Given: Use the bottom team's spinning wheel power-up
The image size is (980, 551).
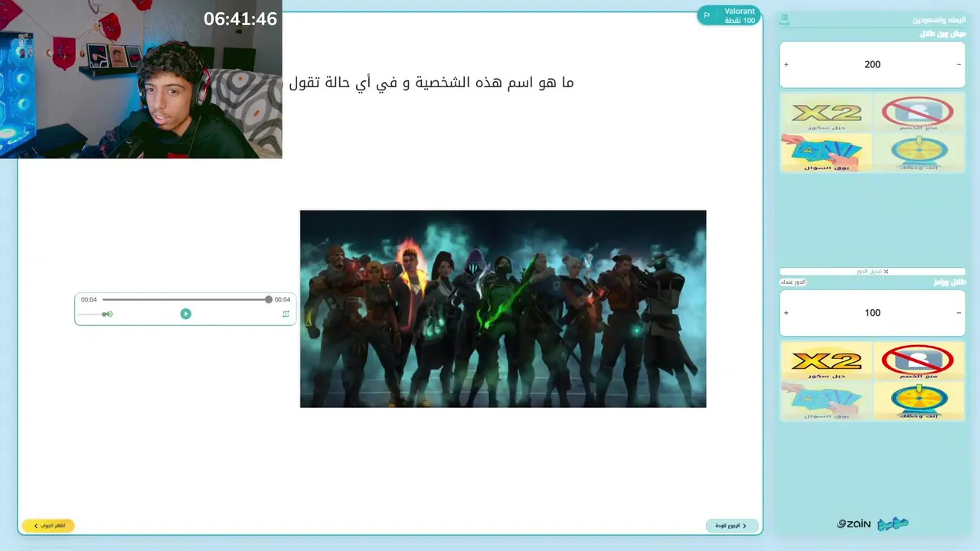Looking at the screenshot, I should coord(919,401).
